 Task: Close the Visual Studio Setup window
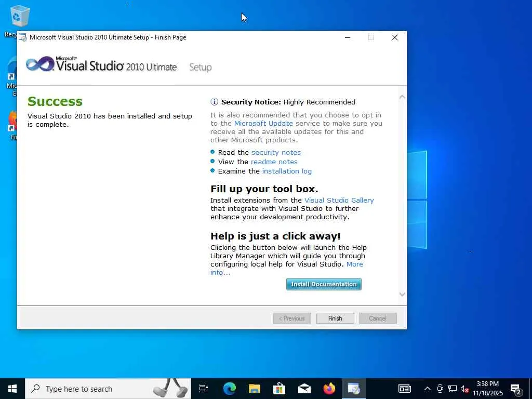(x=395, y=37)
